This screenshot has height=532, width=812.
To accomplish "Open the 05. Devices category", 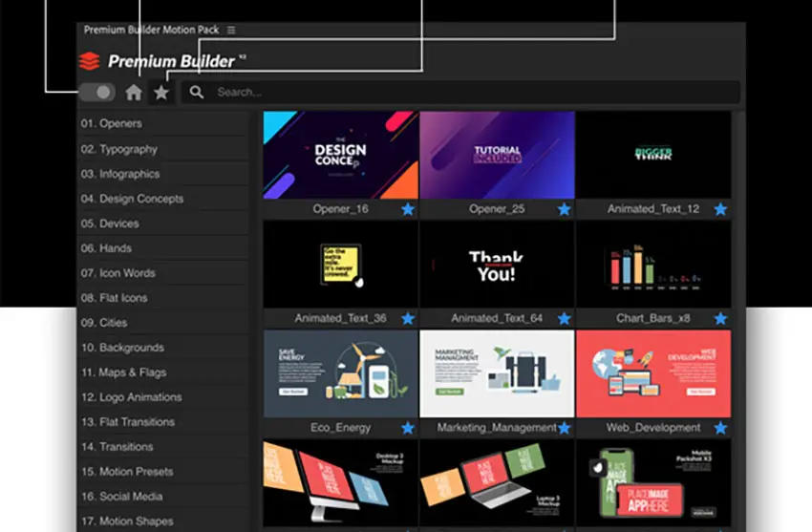I will 162,223.
